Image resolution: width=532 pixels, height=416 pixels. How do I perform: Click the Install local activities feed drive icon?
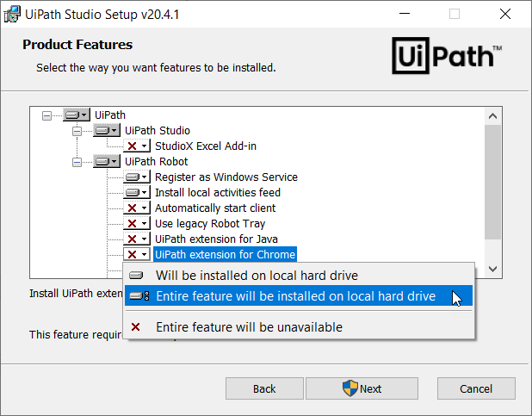(137, 193)
